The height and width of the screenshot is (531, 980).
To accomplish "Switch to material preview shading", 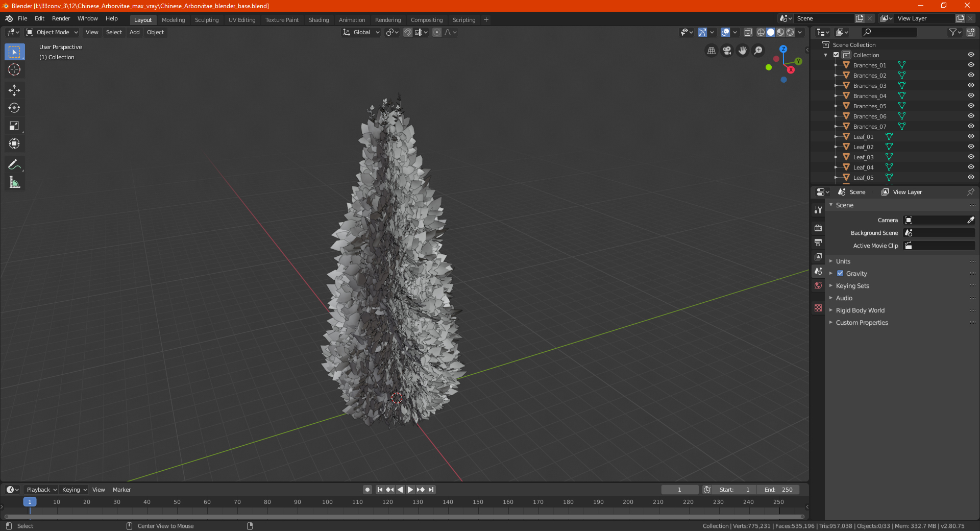I will [780, 32].
